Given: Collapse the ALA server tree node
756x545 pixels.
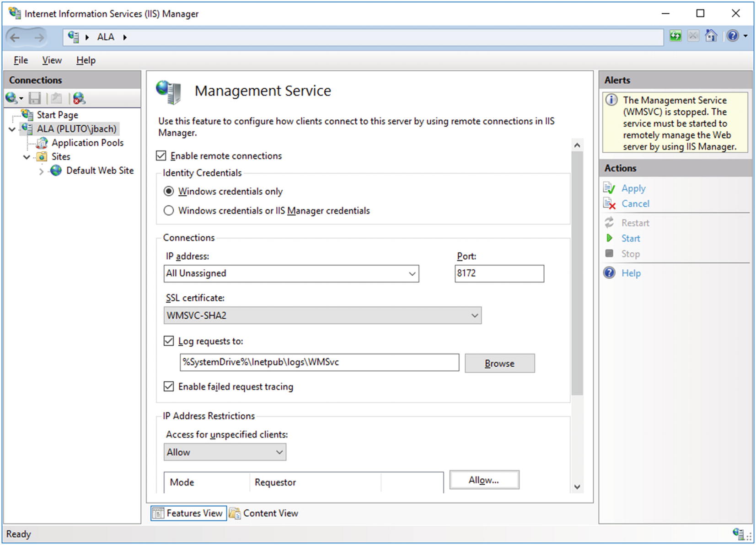Looking at the screenshot, I should click(12, 129).
